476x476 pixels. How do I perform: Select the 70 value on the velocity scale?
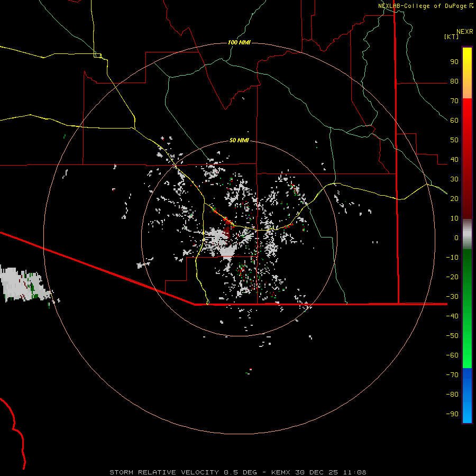tap(454, 101)
